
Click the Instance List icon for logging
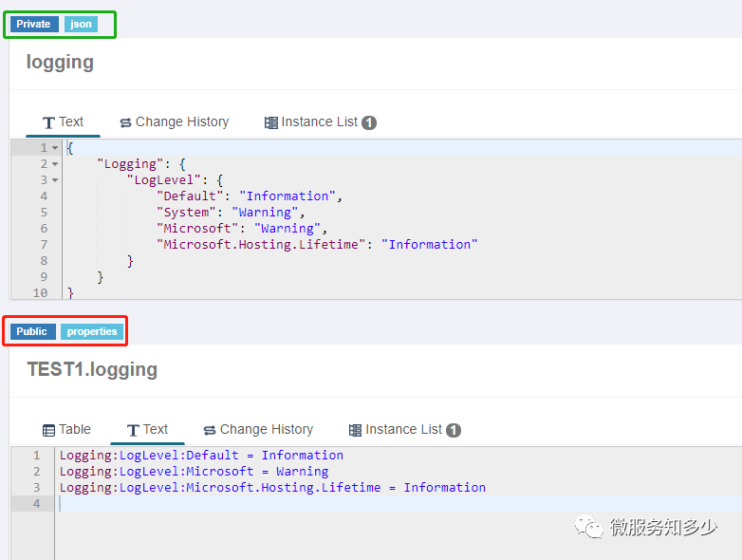pos(271,123)
